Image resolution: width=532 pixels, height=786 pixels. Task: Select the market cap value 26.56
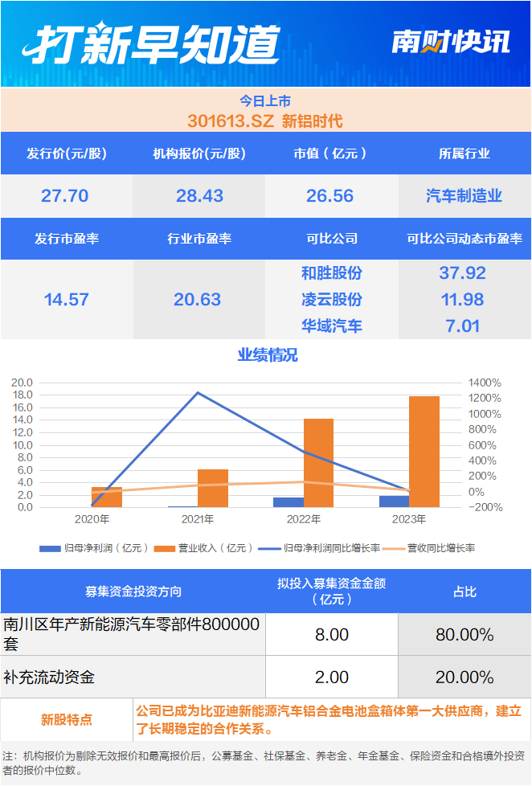[330, 195]
